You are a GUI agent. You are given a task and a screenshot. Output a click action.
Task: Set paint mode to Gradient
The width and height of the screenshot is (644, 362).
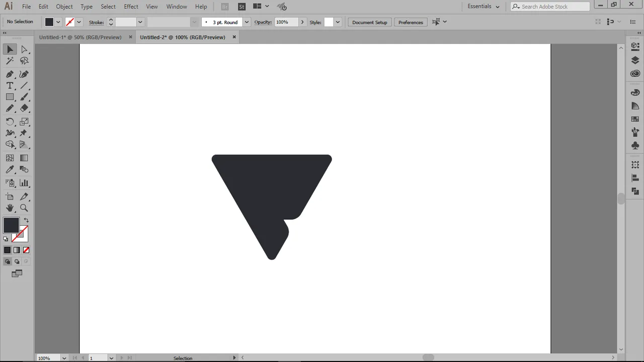tap(17, 250)
